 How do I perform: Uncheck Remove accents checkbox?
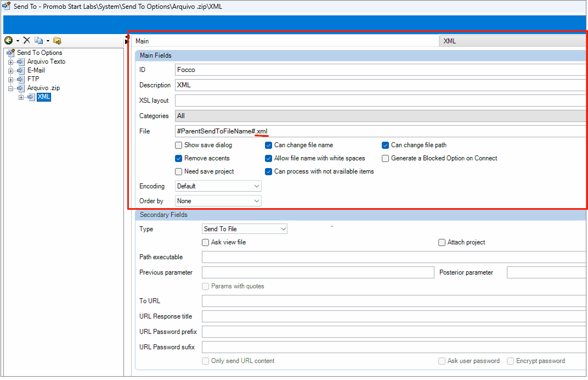point(178,159)
